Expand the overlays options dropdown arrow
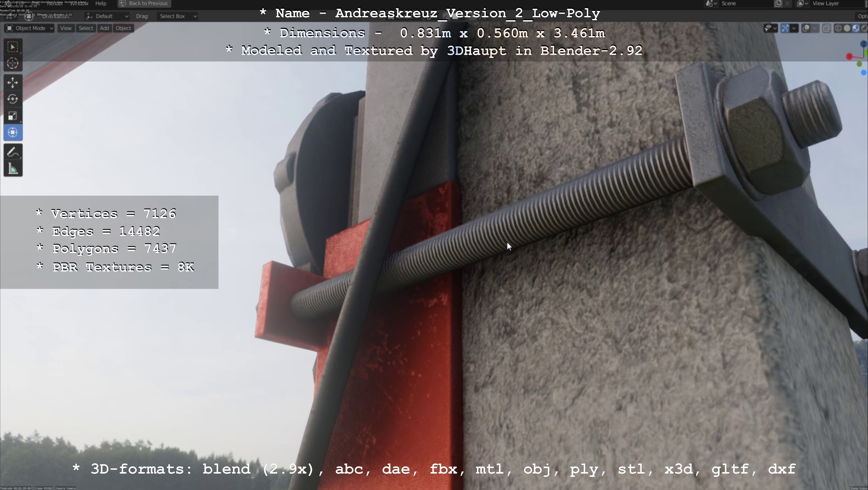 point(815,28)
